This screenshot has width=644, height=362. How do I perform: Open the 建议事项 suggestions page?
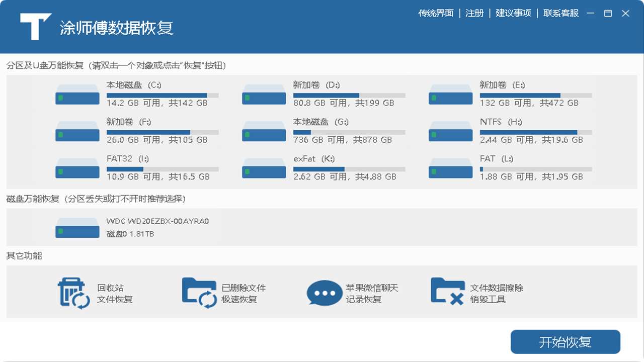[513, 13]
